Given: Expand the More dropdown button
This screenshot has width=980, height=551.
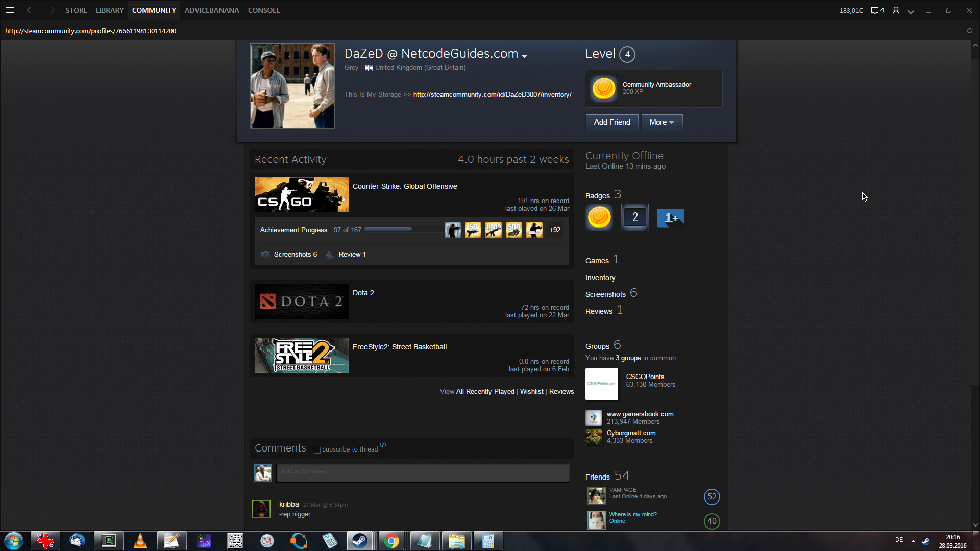Looking at the screenshot, I should [x=661, y=122].
